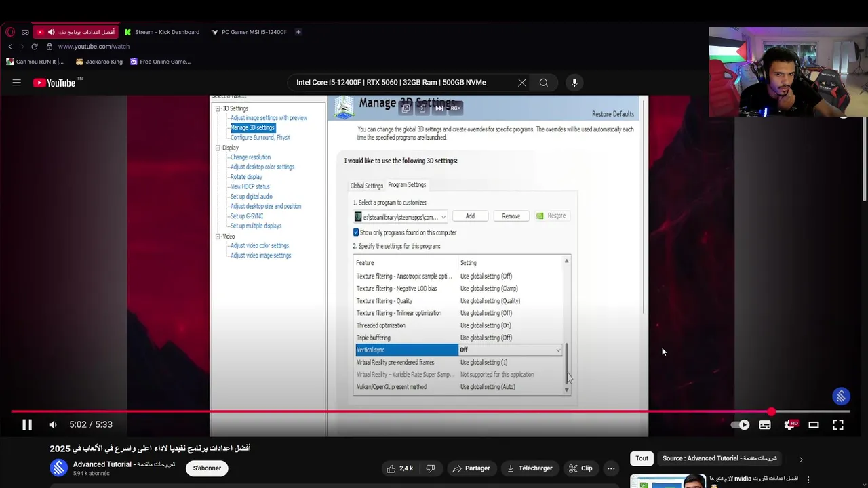Open the program selection dropdown
Screen dimensions: 868x488
400,217
